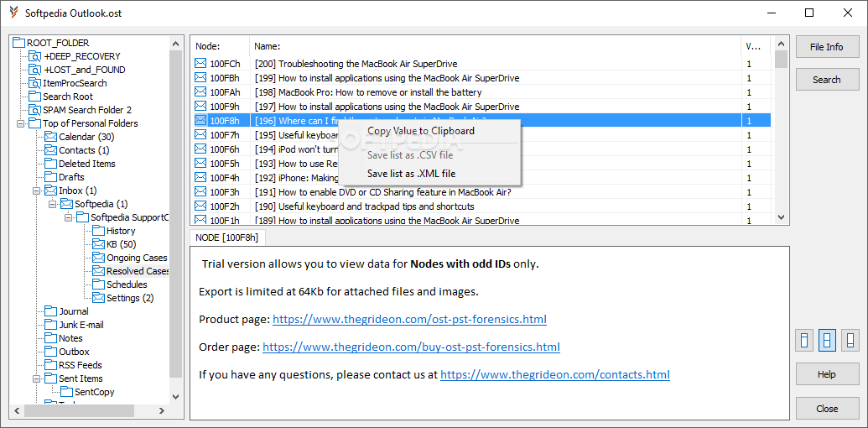The height and width of the screenshot is (428, 868).
Task: Click the app logo in the title bar
Action: click(x=14, y=13)
